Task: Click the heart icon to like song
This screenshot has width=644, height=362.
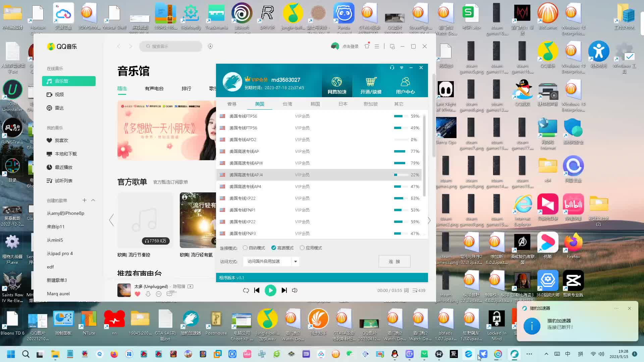Action: click(x=137, y=294)
